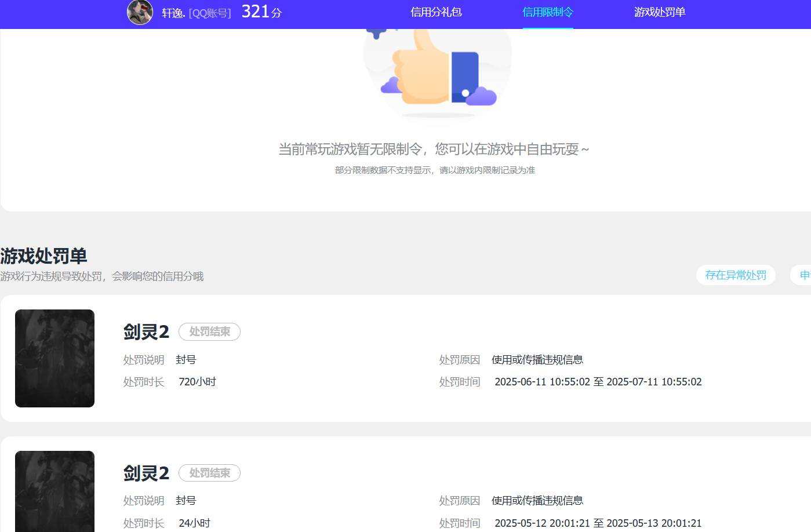Viewport: 811px width, 532px height.
Task: Click 剑灵2 title of the 24小时 record
Action: point(146,473)
